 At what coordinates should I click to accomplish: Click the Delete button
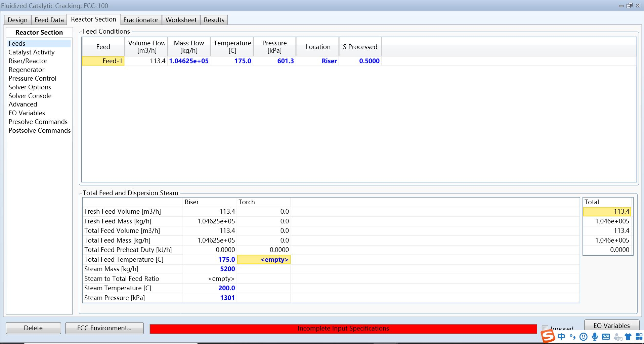tap(33, 328)
